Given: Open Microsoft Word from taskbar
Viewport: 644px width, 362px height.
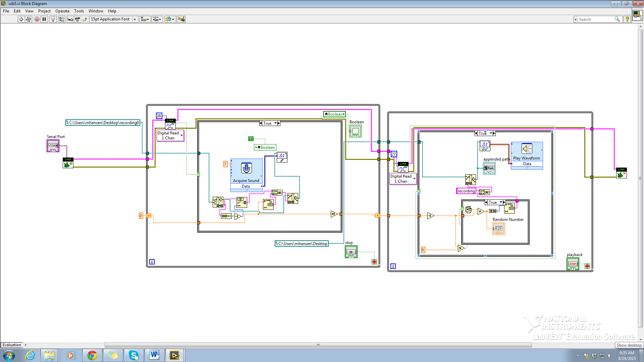Looking at the screenshot, I should pos(154,355).
